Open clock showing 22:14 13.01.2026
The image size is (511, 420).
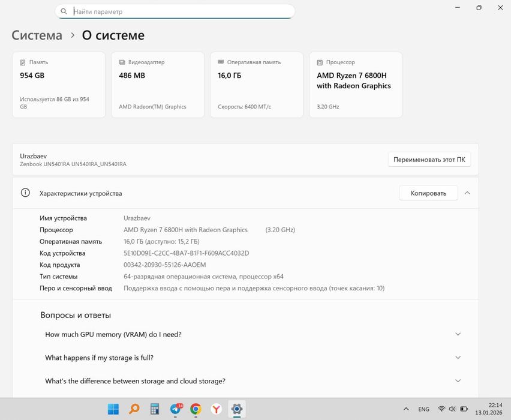point(489,409)
